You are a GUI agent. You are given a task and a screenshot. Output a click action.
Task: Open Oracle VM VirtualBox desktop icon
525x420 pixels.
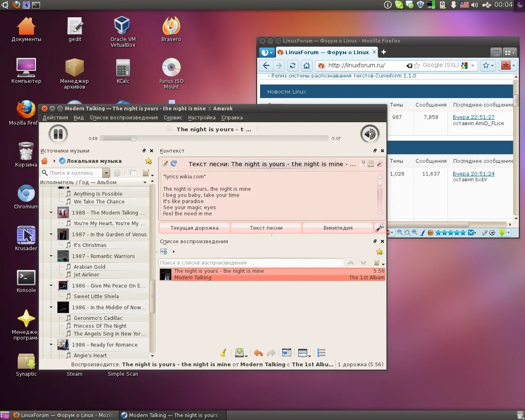click(x=123, y=32)
